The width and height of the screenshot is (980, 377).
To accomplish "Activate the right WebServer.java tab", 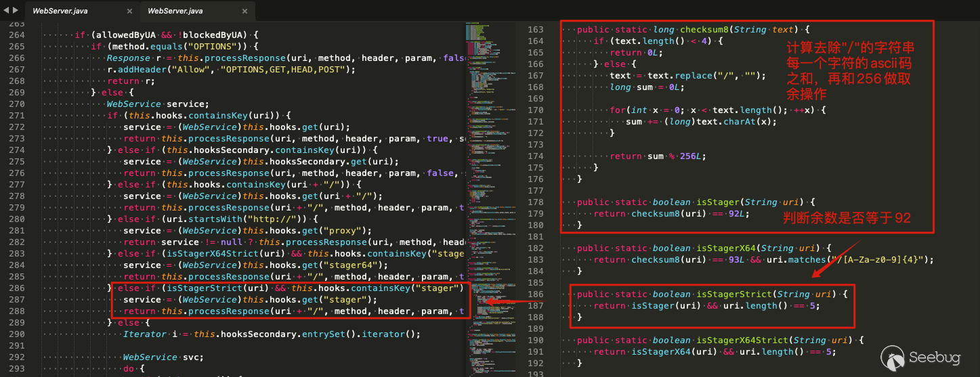I will tap(175, 11).
